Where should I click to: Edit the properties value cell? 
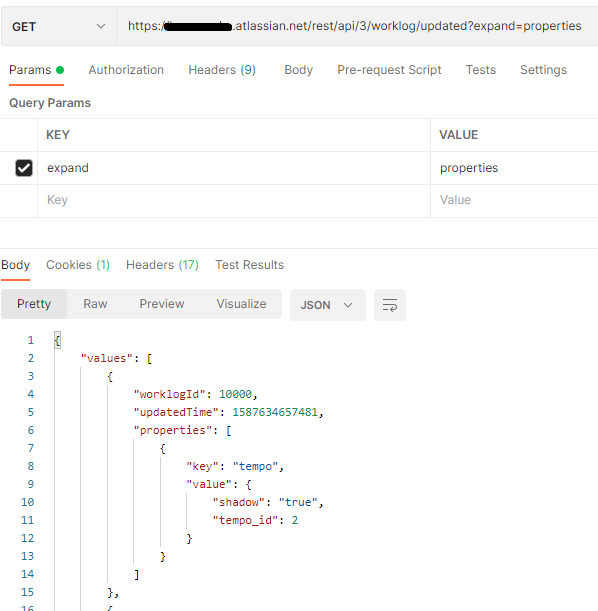click(514, 168)
